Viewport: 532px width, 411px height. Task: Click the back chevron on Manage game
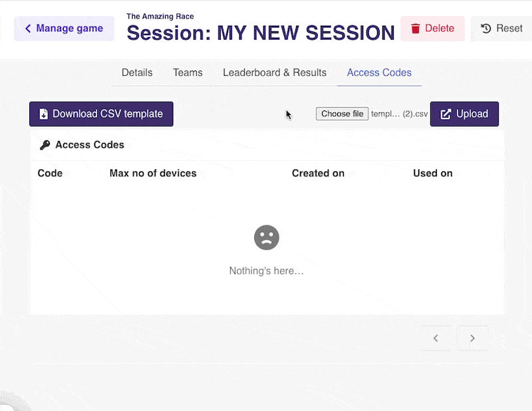[27, 28]
